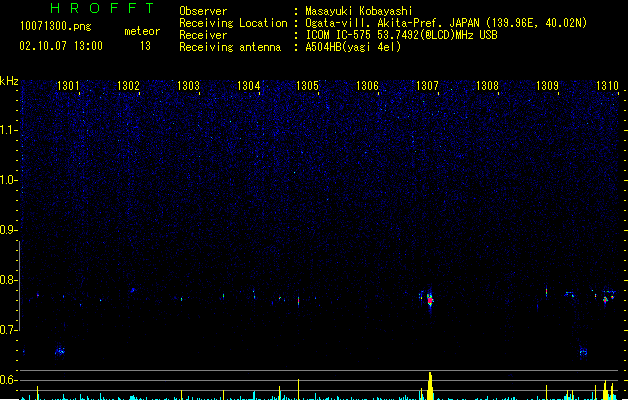Click the 1302 time marker
This screenshot has width=629, height=400.
[128, 86]
